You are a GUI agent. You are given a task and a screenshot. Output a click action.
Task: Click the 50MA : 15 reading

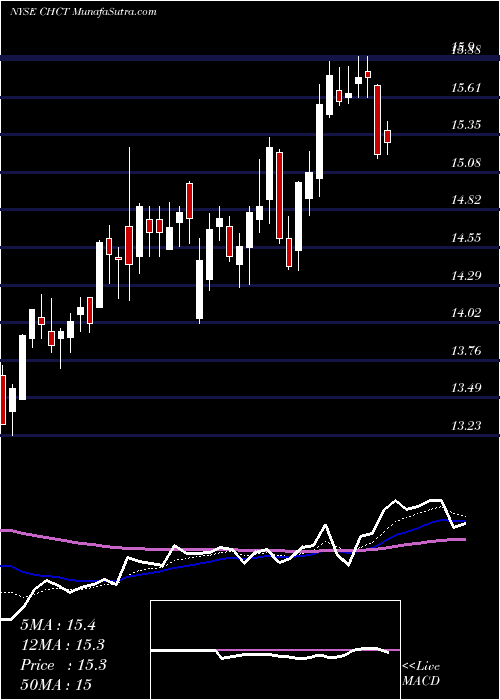tap(56, 684)
